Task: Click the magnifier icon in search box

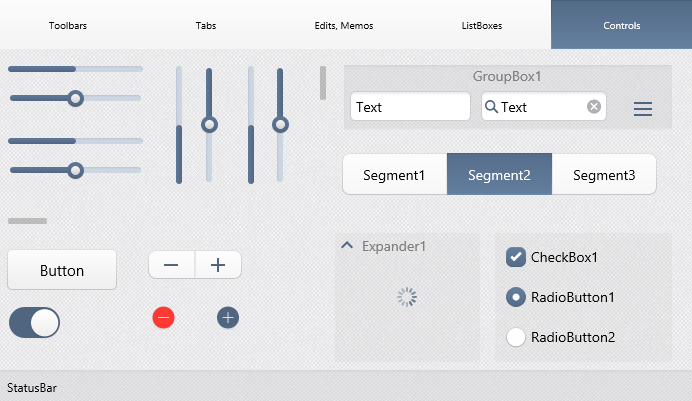Action: [x=491, y=106]
